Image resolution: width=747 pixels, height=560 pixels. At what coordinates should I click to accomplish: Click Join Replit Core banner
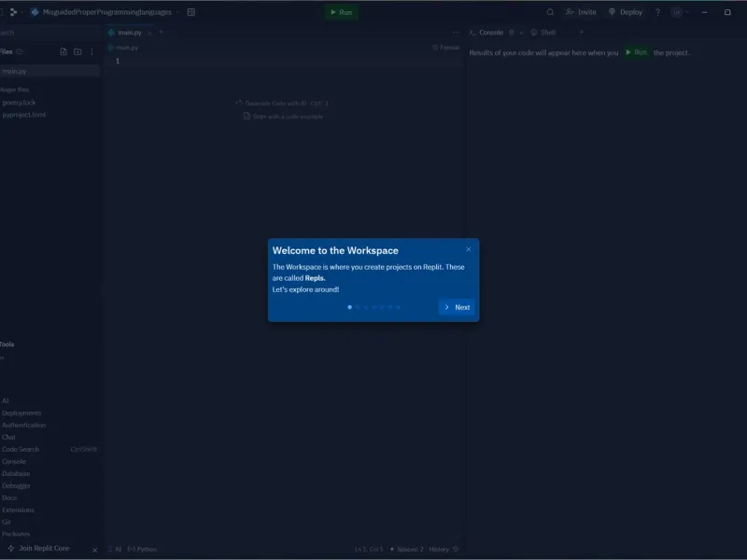tap(38, 548)
